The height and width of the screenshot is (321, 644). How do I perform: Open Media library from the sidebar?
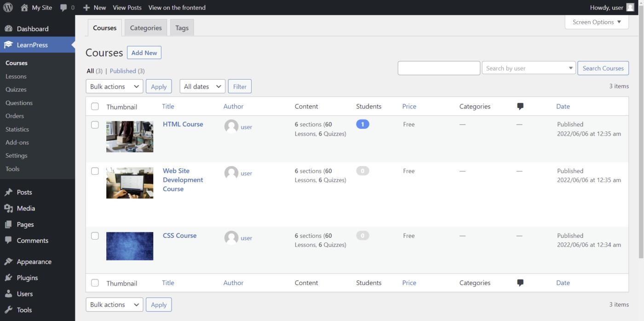(26, 208)
